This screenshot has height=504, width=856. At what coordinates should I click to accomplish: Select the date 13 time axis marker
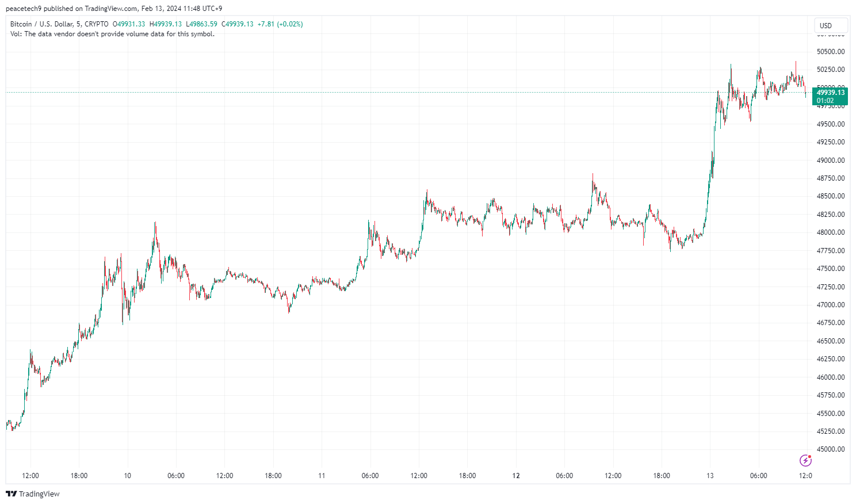coord(710,476)
